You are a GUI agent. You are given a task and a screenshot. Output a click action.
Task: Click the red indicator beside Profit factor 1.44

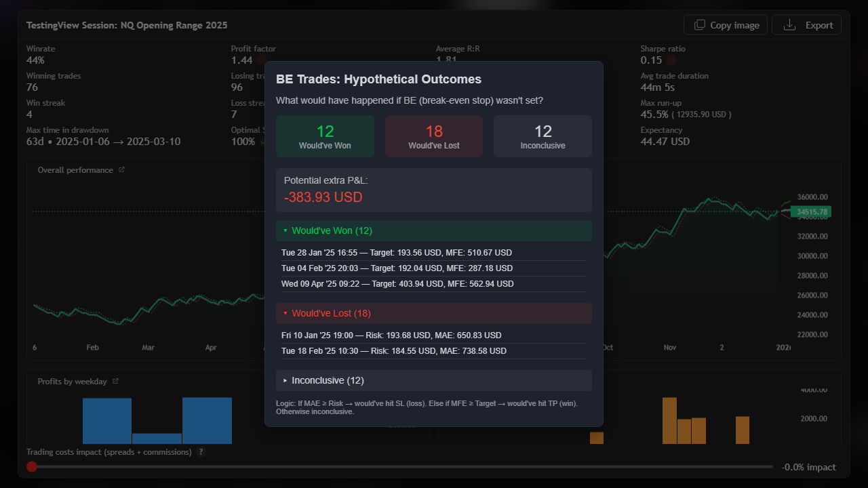[x=261, y=60]
